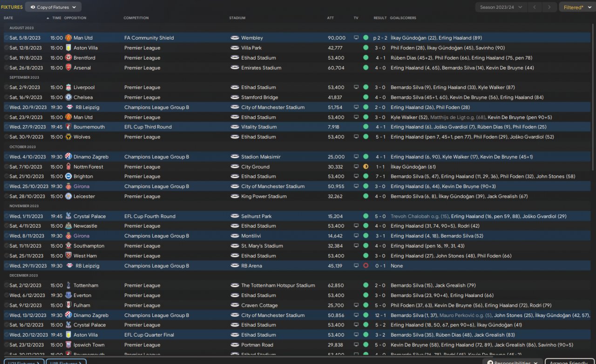The width and height of the screenshot is (596, 364).
Task: Click the Wembley stadium icon
Action: (x=235, y=38)
